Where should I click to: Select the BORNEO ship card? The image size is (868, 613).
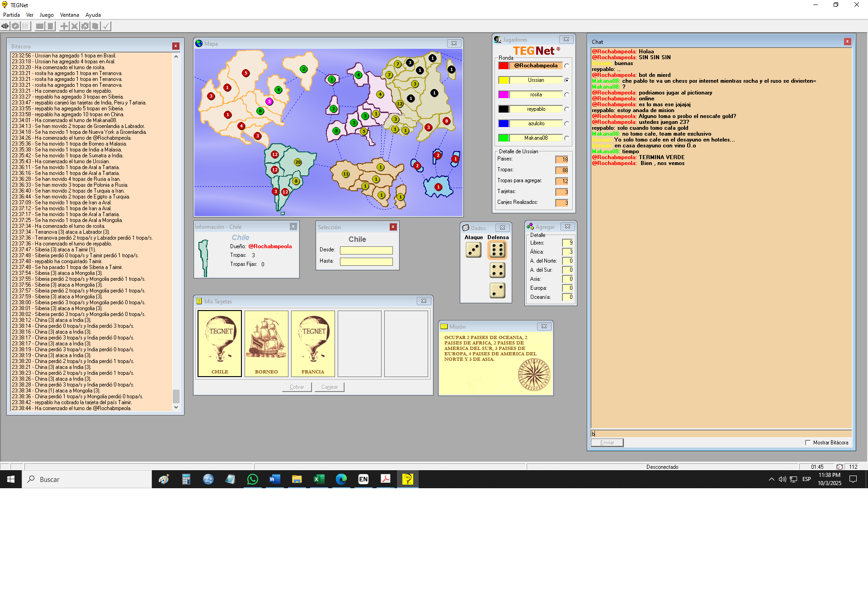(266, 343)
